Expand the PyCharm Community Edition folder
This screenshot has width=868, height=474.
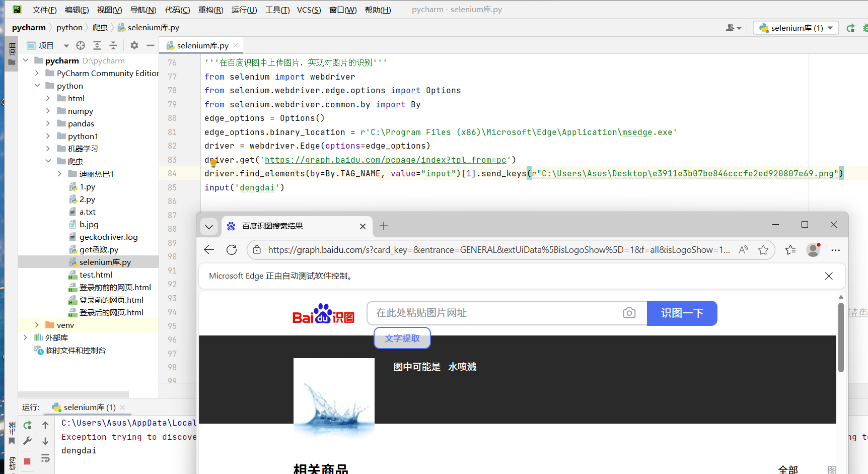click(x=37, y=73)
